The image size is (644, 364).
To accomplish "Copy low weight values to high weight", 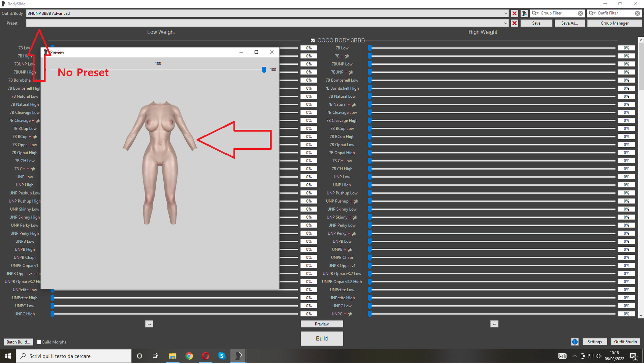I will tap(149, 324).
